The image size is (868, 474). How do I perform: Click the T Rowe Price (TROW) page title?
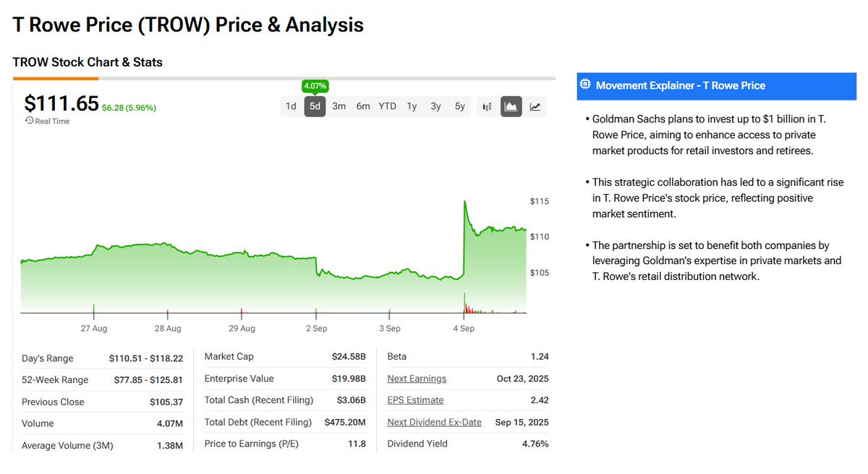[188, 25]
